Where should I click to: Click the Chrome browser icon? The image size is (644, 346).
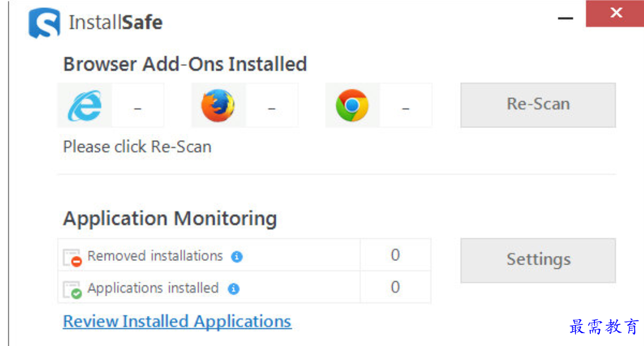352,105
